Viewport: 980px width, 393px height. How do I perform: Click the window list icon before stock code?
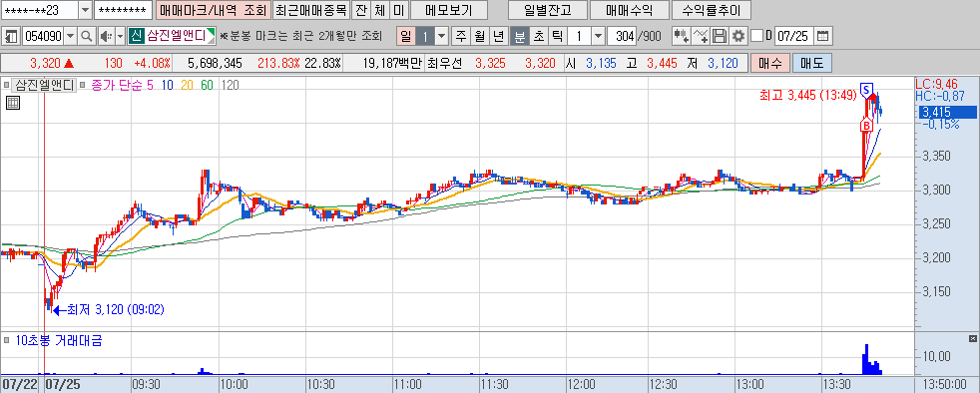[x=11, y=36]
